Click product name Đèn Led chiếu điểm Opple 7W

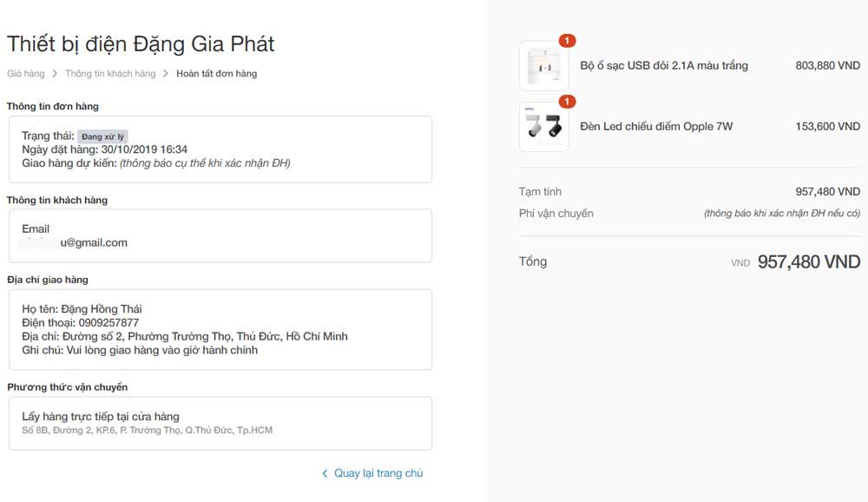click(656, 126)
